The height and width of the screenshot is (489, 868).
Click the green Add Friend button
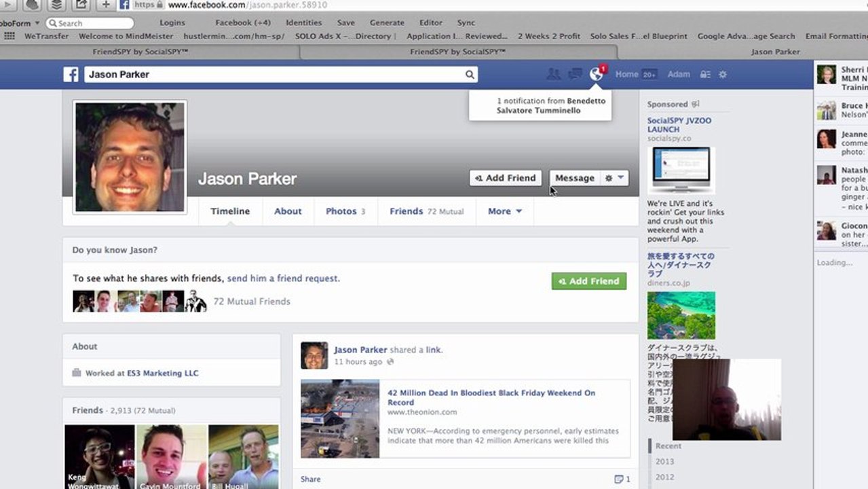click(589, 281)
